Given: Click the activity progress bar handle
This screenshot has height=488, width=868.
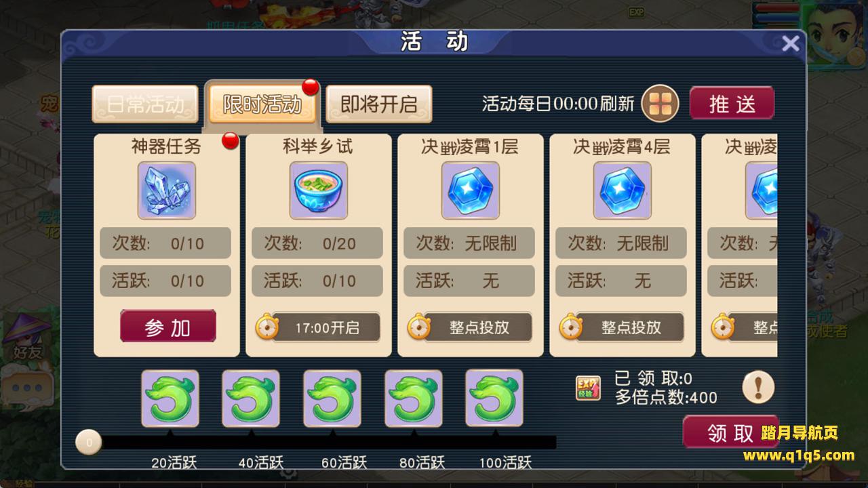Looking at the screenshot, I should (x=88, y=443).
